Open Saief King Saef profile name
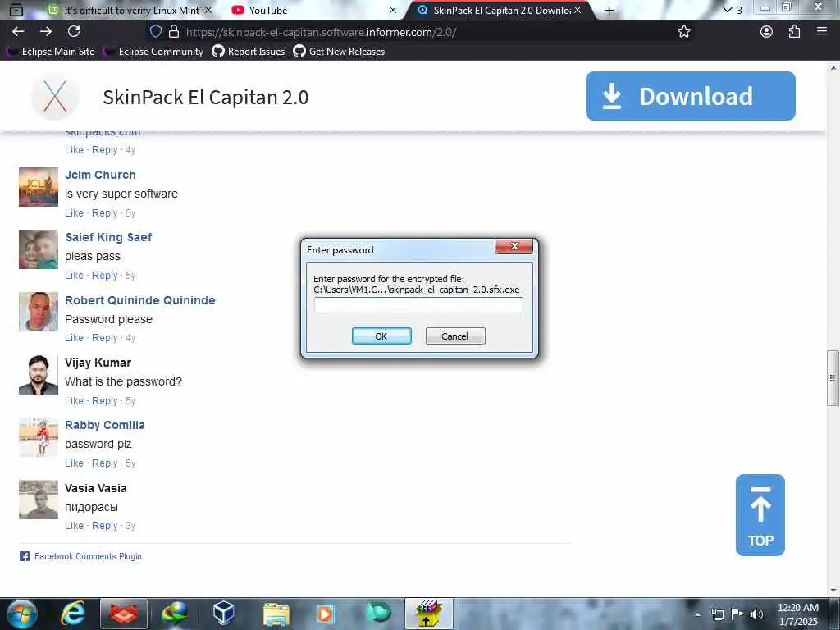Screen dimensions: 840x630 click(x=109, y=237)
